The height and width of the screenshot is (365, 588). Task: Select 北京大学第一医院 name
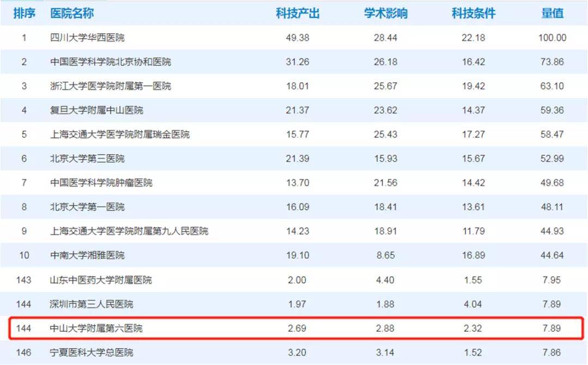pyautogui.click(x=87, y=207)
